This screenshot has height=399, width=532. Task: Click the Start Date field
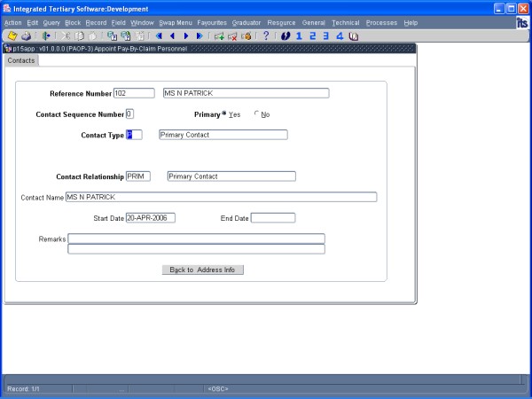click(151, 218)
